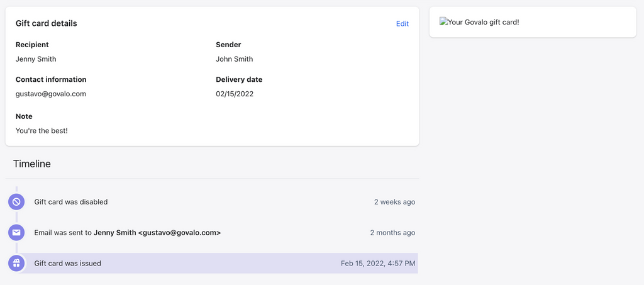Image resolution: width=644 pixels, height=285 pixels.
Task: Click the gift box timeline icon
Action: tap(16, 264)
